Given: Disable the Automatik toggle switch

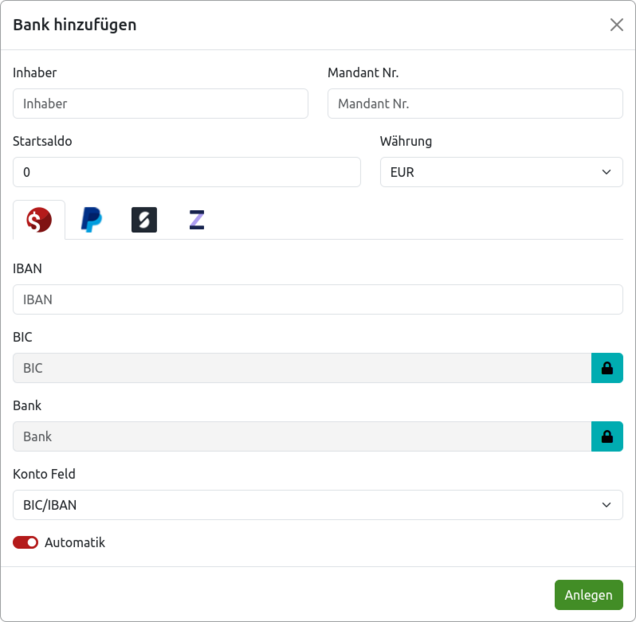Looking at the screenshot, I should (x=26, y=542).
